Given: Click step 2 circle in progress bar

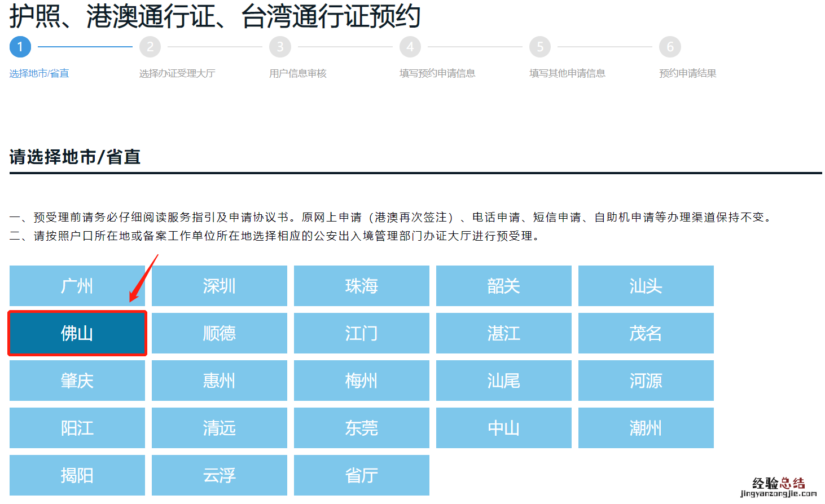Looking at the screenshot, I should click(x=150, y=47).
